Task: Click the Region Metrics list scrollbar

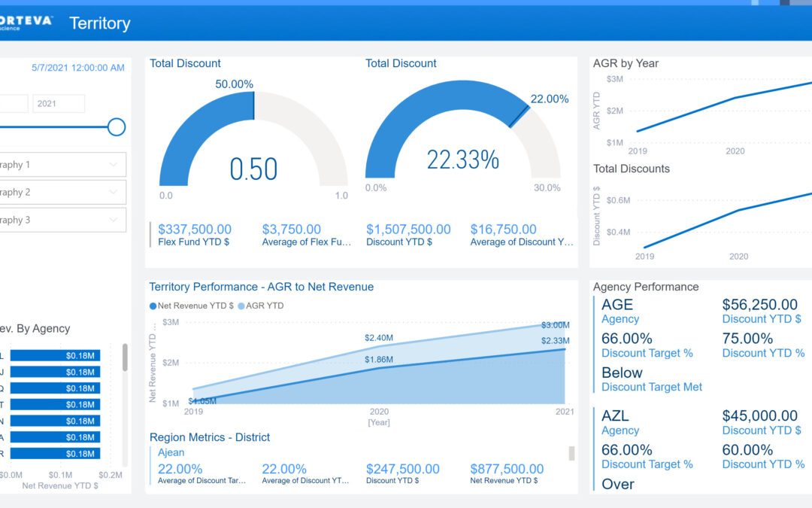Action: (x=571, y=452)
